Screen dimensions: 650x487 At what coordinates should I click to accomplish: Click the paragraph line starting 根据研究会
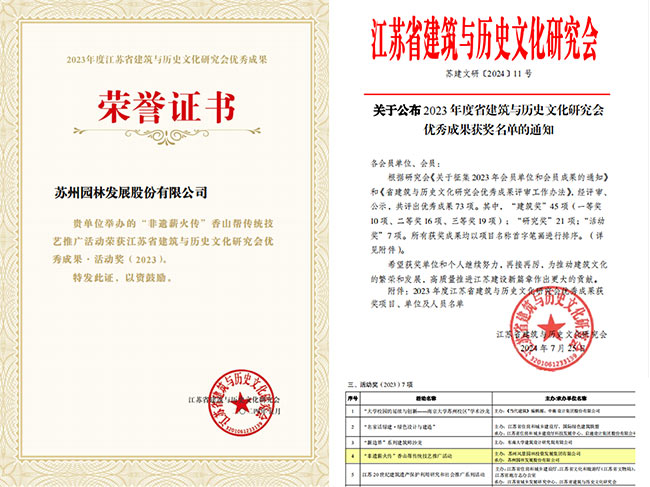pyautogui.click(x=498, y=177)
